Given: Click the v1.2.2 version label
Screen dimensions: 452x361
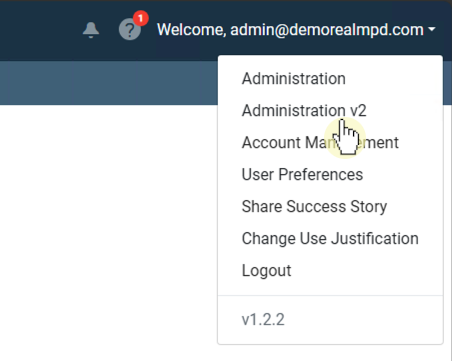Looking at the screenshot, I should 263,320.
